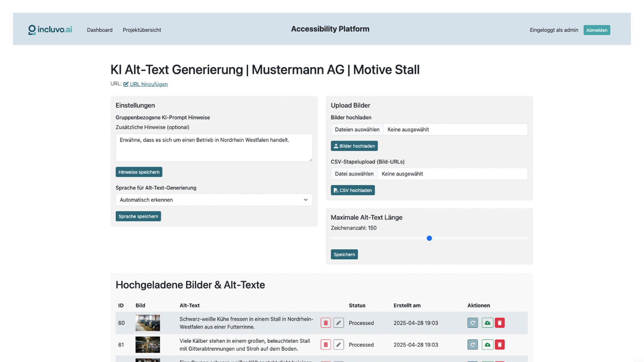This screenshot has width=644, height=362.
Task: Download image 60 via green cloud icon
Action: click(x=487, y=322)
